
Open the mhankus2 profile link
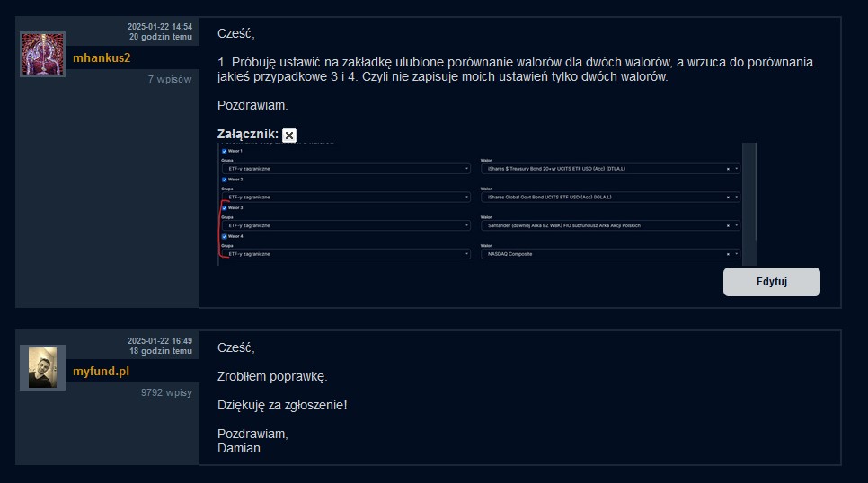pyautogui.click(x=102, y=57)
